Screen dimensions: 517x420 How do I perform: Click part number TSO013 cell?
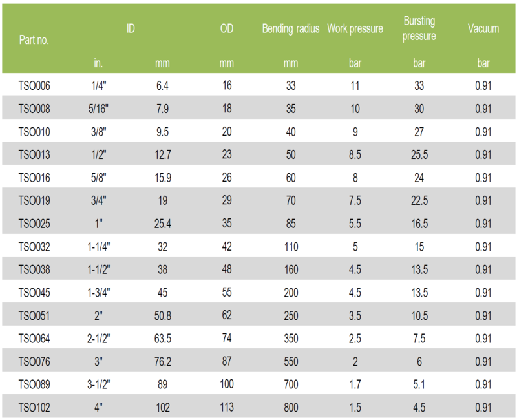click(34, 155)
